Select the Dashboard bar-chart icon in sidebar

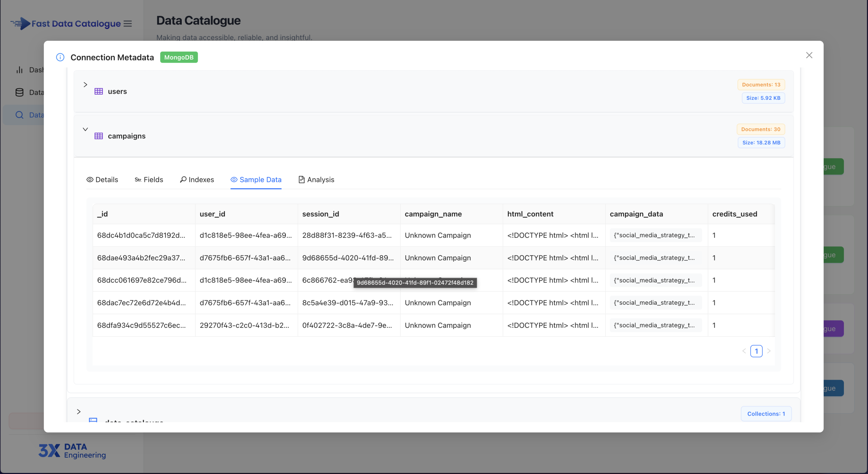tap(19, 70)
